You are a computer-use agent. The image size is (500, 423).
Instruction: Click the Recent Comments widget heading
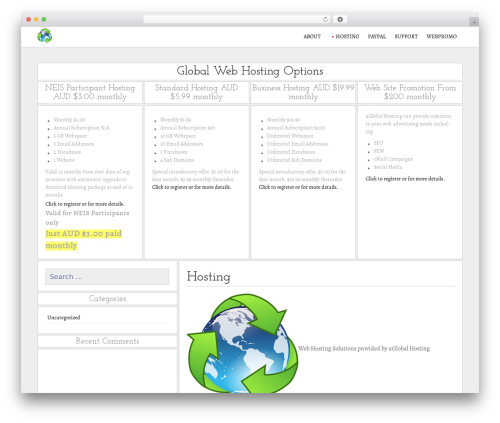(107, 341)
